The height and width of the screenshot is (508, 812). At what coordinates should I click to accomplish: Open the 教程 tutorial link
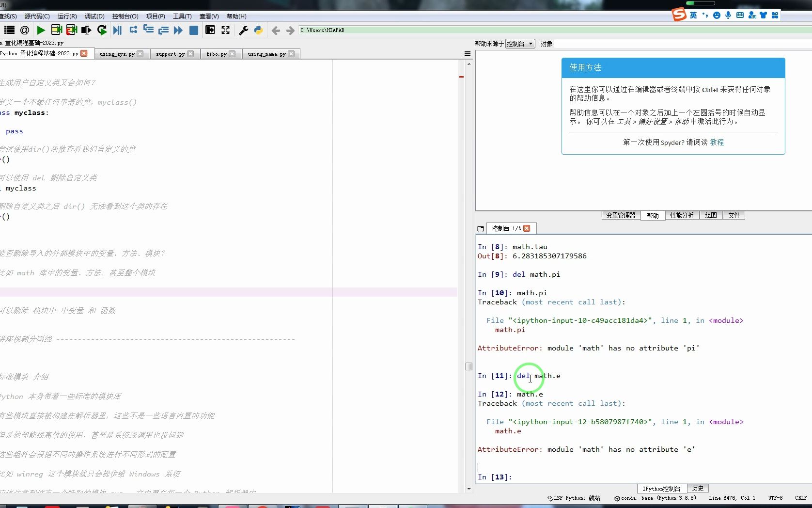click(x=717, y=142)
